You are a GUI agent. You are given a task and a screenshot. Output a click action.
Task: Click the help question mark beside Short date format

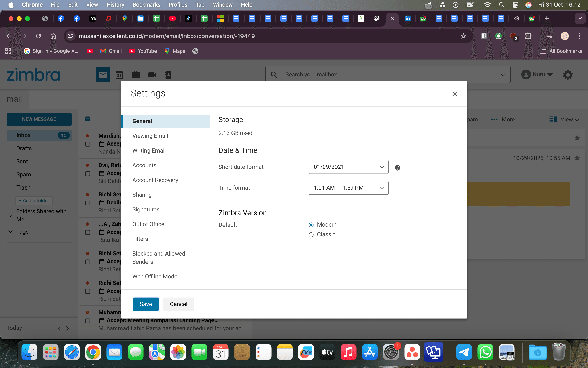pos(397,167)
